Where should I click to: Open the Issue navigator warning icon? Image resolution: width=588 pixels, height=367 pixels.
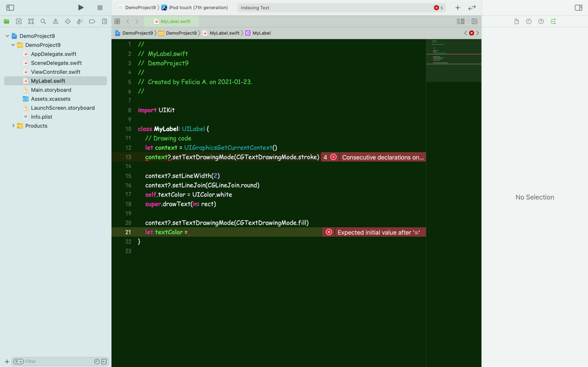click(x=56, y=22)
